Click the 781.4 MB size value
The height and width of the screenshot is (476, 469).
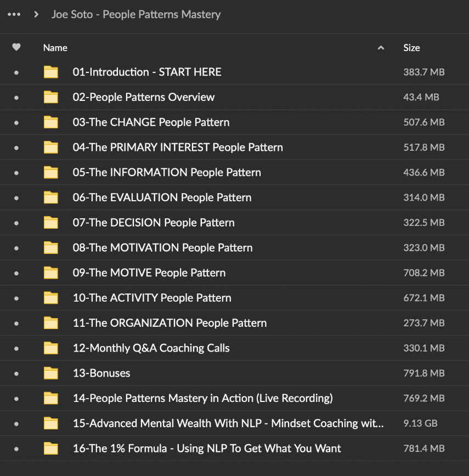424,449
